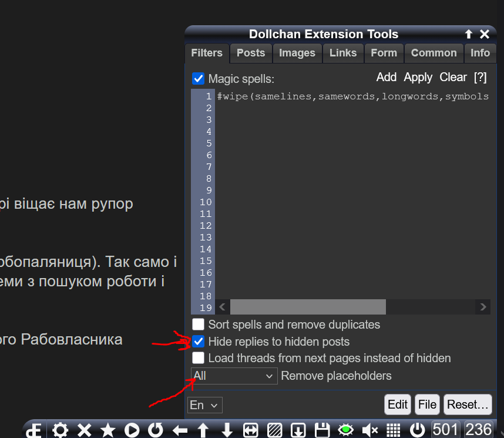The height and width of the screenshot is (438, 504).
Task: Uncheck the Magic spells checkbox
Action: coord(199,79)
